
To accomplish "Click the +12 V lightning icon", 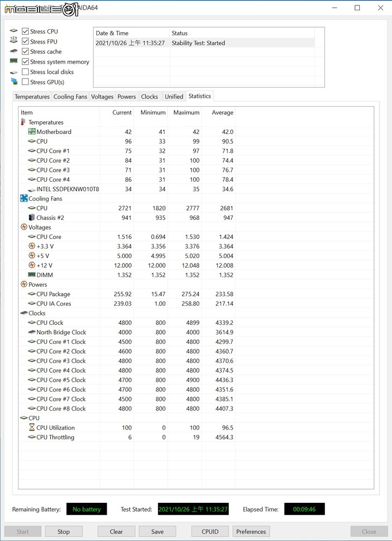I will (32, 265).
